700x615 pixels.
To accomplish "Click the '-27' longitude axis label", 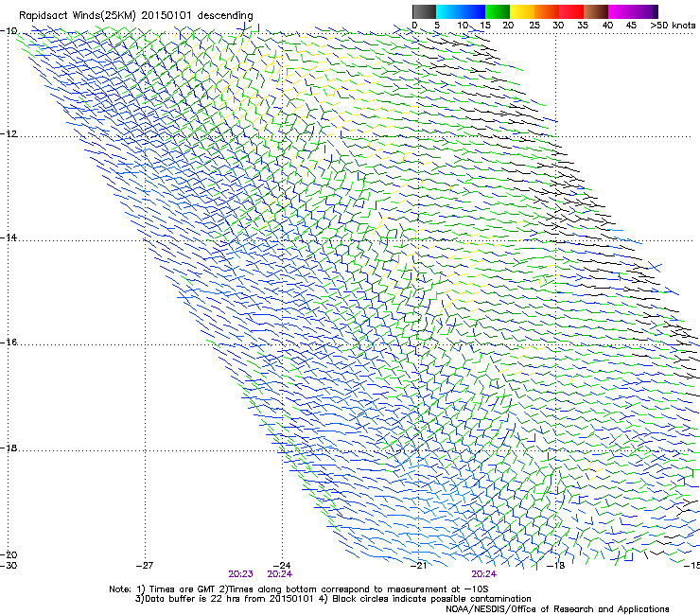I will [x=145, y=566].
